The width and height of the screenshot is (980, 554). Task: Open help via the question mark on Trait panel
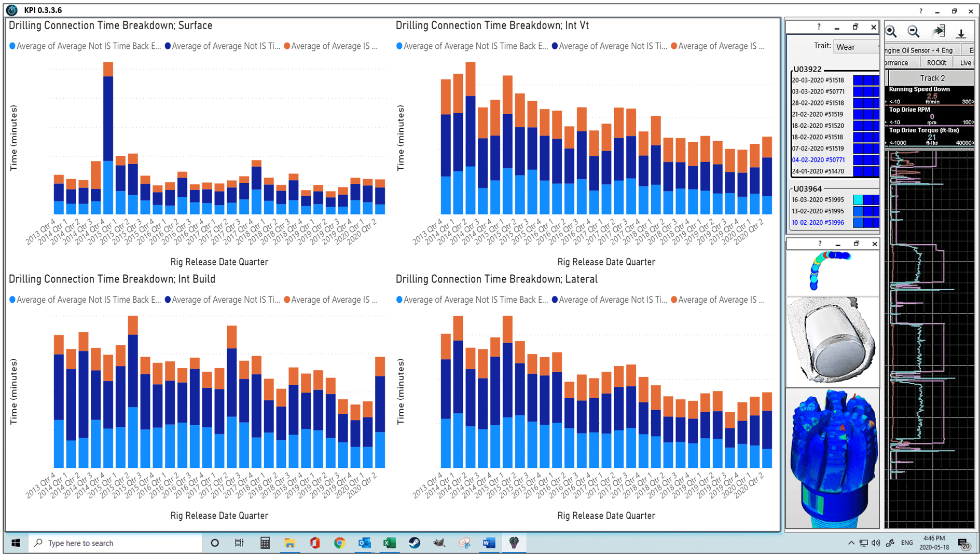point(818,27)
